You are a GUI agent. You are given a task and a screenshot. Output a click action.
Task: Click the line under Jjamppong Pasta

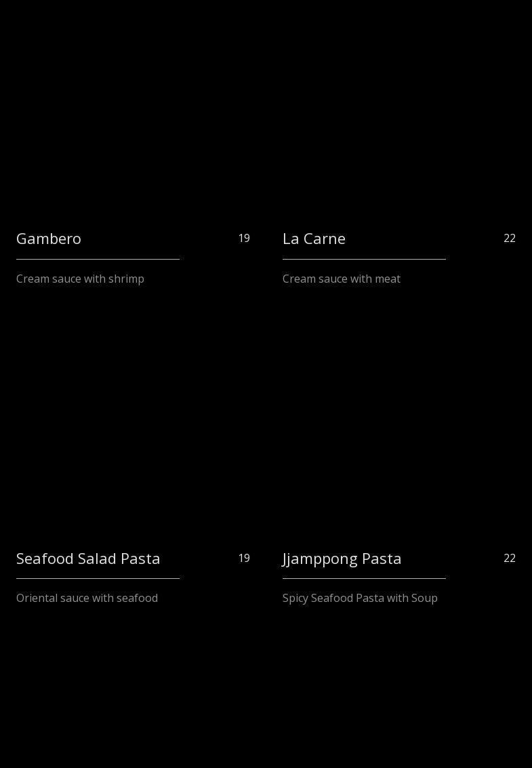tap(364, 578)
